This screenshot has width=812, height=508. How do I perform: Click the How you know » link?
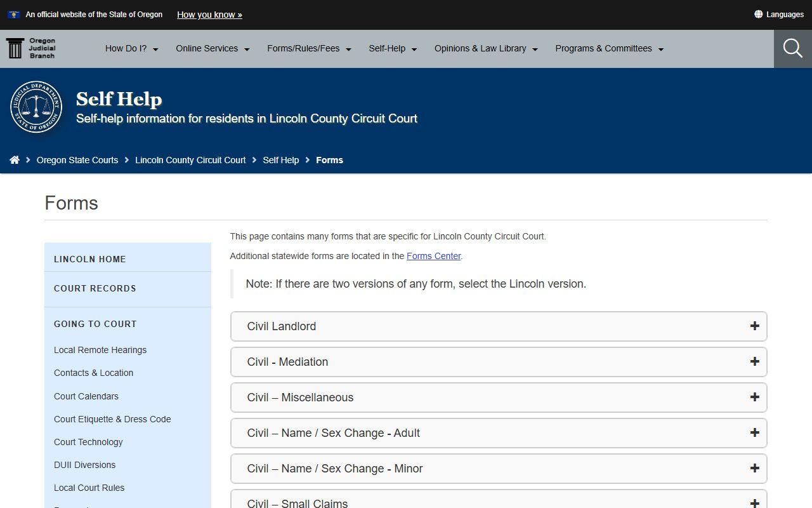point(209,15)
